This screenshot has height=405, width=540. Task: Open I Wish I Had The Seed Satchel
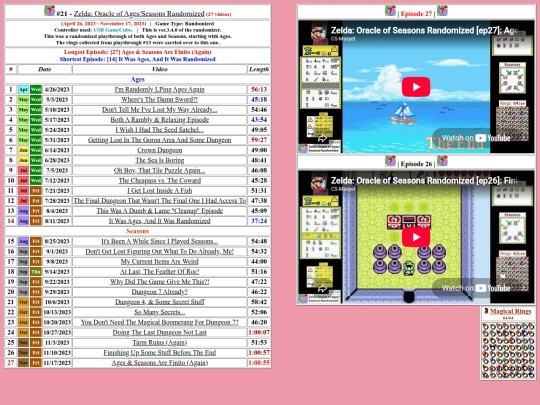(x=159, y=130)
